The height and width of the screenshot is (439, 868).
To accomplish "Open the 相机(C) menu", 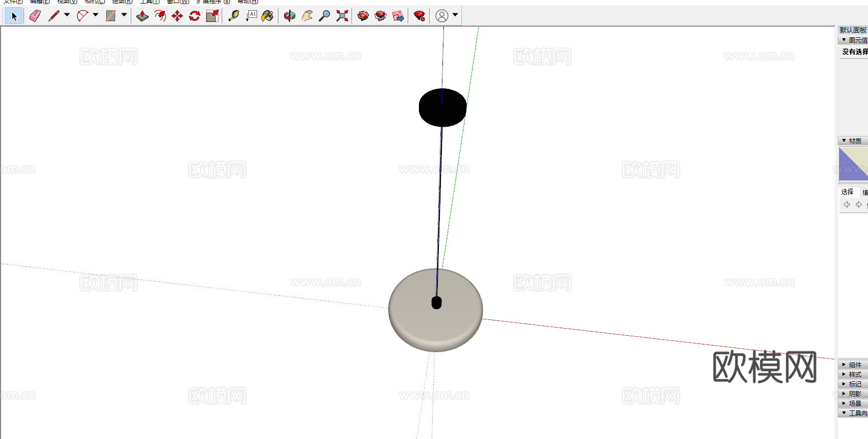I will tap(95, 2).
